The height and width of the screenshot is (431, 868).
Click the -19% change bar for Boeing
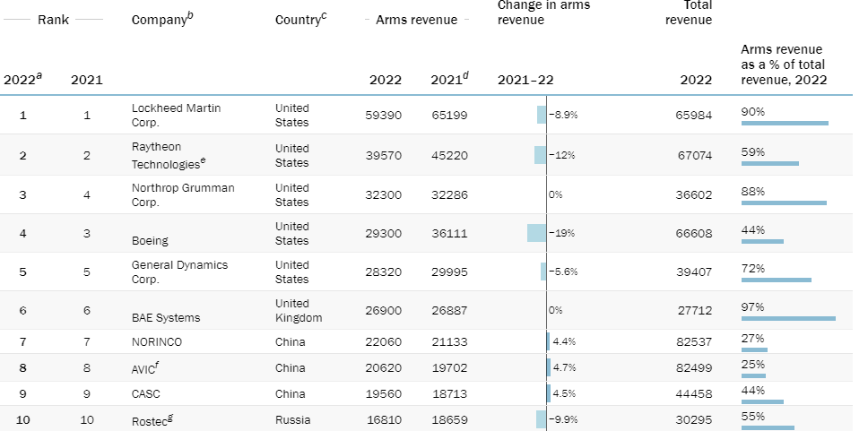pyautogui.click(x=536, y=233)
